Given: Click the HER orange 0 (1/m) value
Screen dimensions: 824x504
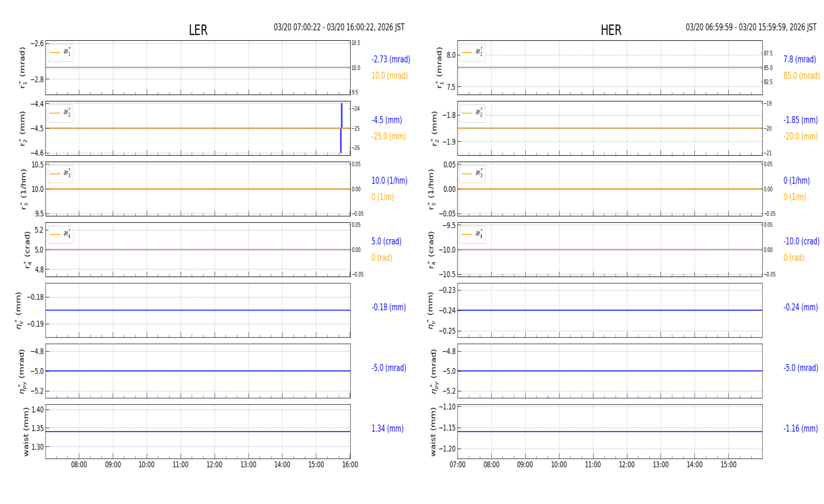Looking at the screenshot, I should [x=794, y=197].
